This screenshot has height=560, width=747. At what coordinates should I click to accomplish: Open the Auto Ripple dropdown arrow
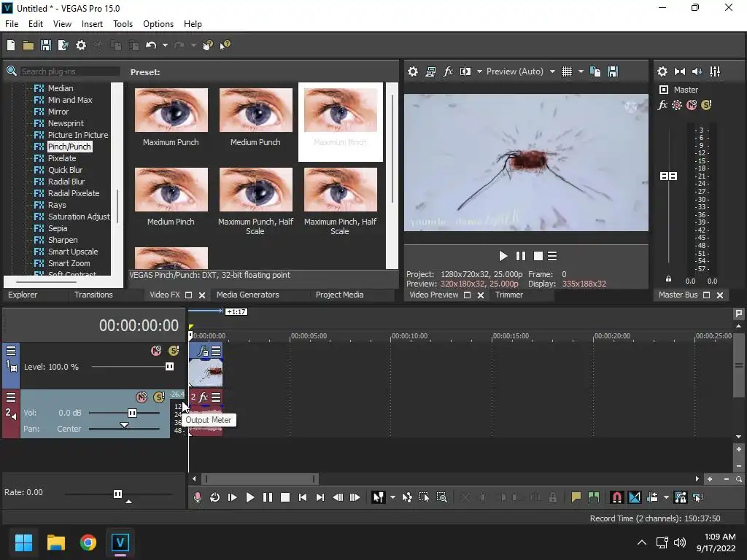(666, 497)
